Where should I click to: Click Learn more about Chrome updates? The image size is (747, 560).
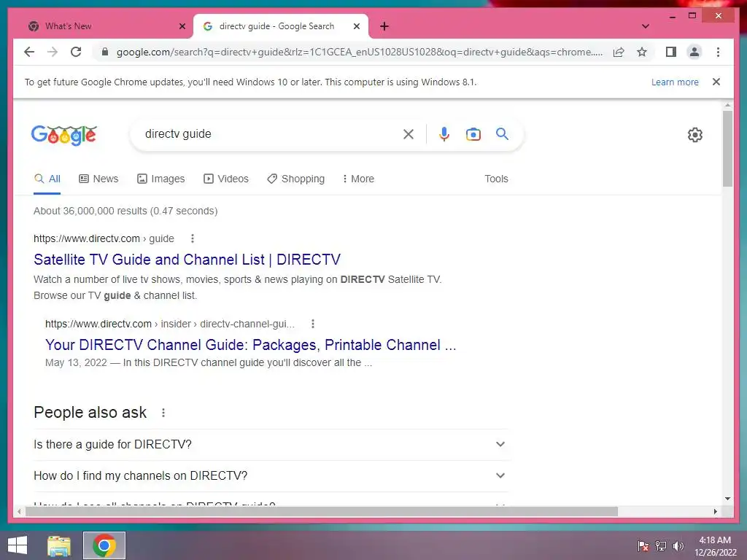point(675,82)
